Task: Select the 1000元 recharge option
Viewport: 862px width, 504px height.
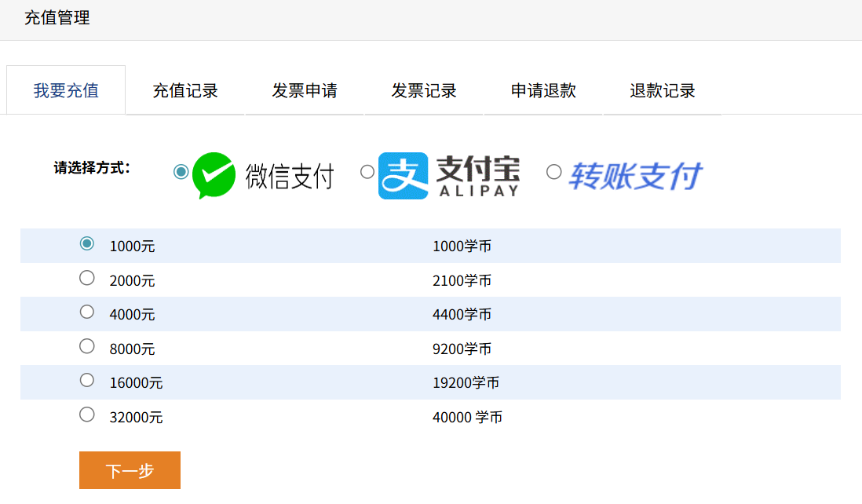Action: (x=87, y=244)
